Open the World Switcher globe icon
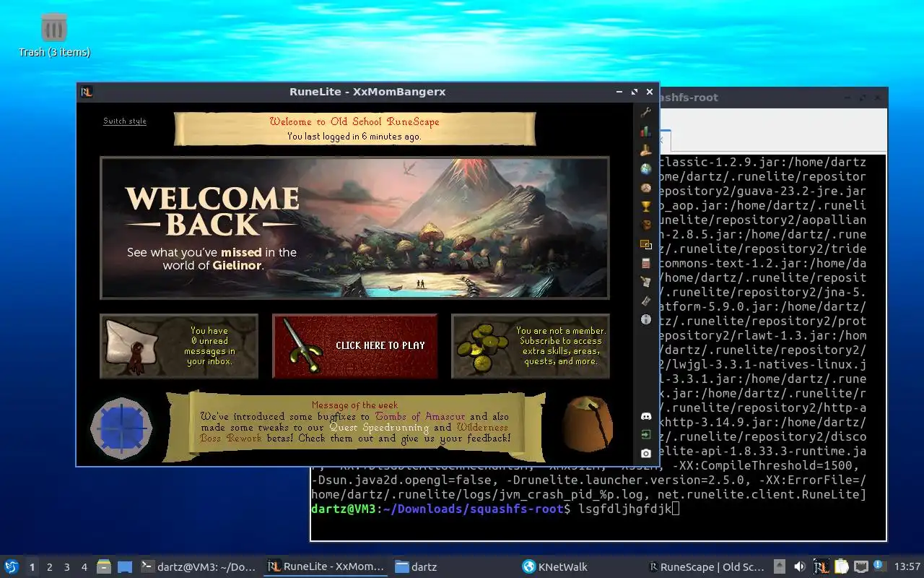This screenshot has width=924, height=578. 645,169
